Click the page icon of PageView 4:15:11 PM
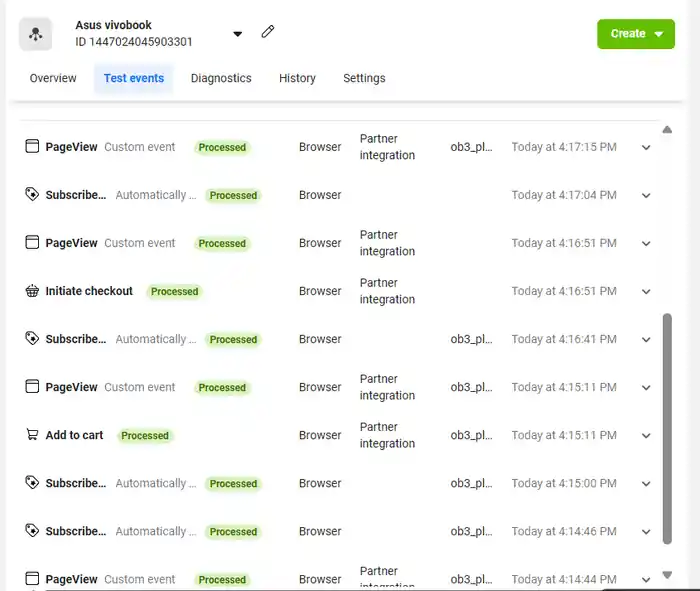The width and height of the screenshot is (700, 591). [32, 386]
